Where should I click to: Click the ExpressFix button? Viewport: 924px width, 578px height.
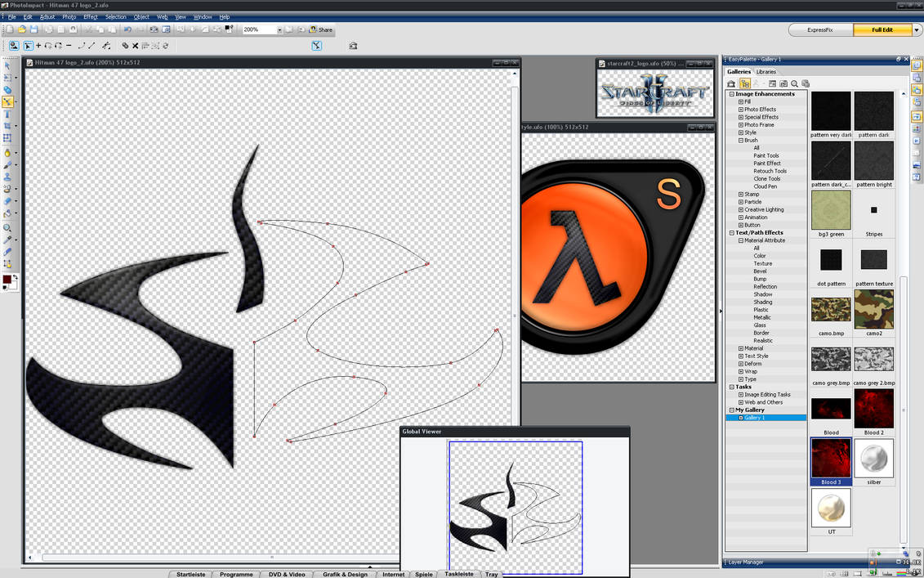coord(819,29)
